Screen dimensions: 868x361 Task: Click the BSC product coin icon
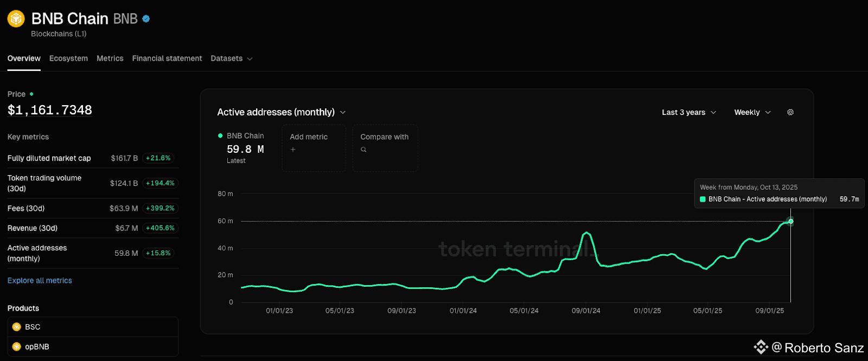pyautogui.click(x=16, y=327)
